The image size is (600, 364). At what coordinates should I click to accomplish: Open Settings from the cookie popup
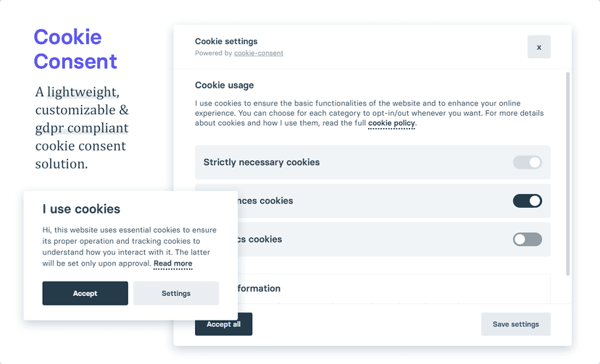click(x=176, y=293)
